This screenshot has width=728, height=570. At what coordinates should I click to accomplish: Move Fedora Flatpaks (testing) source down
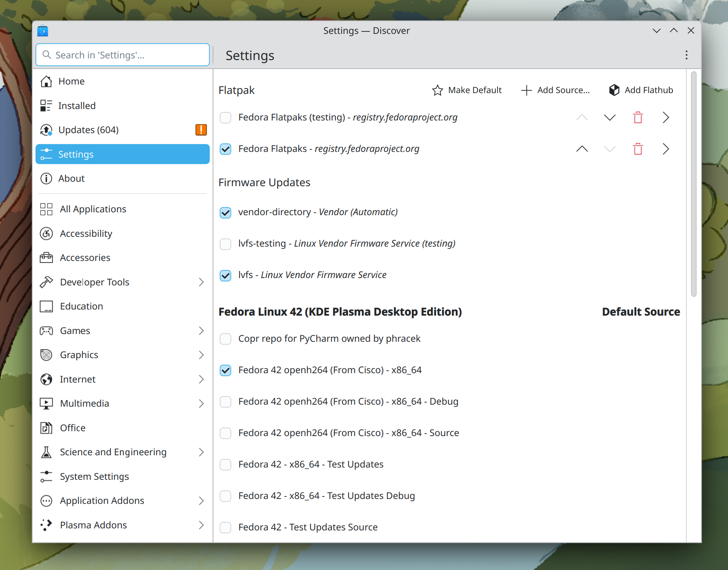(x=610, y=118)
